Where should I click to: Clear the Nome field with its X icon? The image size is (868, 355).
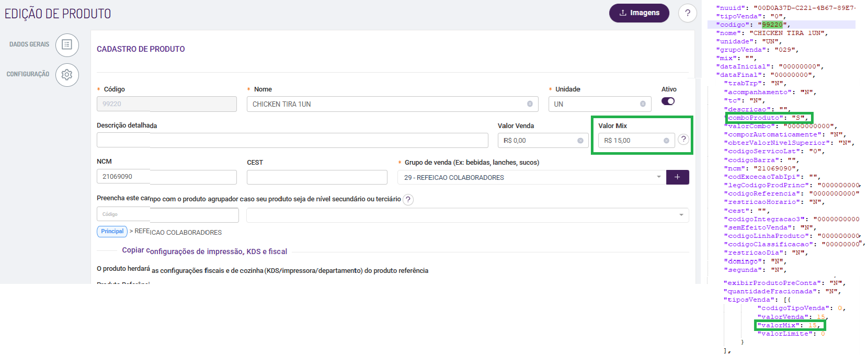pos(530,104)
